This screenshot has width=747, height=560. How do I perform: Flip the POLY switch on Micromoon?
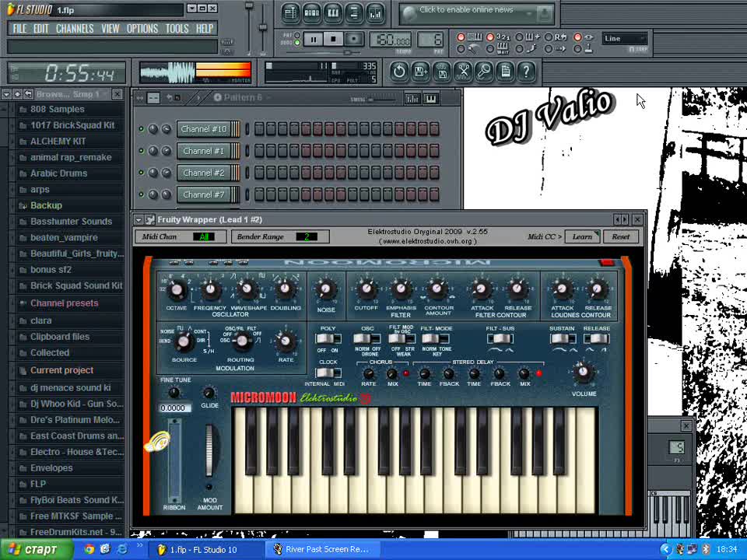click(x=328, y=338)
